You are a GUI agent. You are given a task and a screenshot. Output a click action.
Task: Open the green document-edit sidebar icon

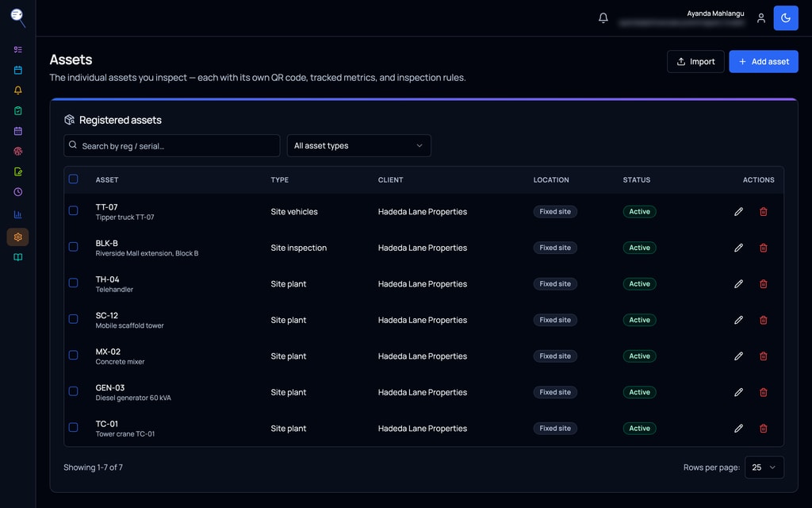17,171
